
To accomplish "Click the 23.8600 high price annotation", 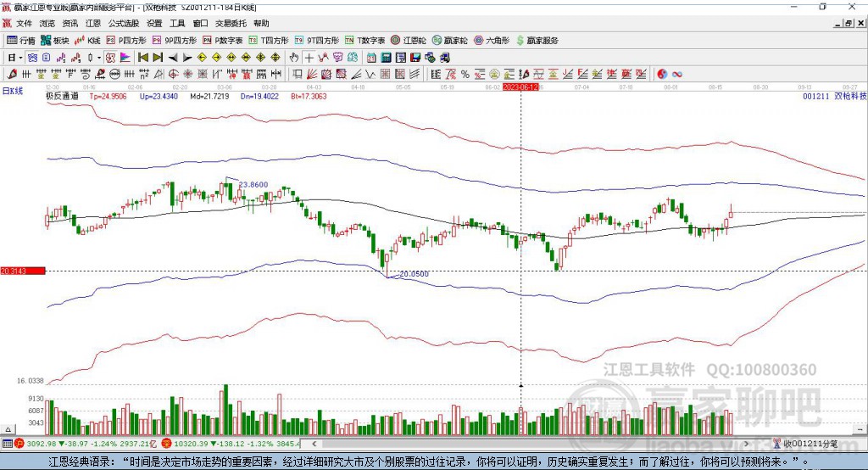I will [253, 185].
